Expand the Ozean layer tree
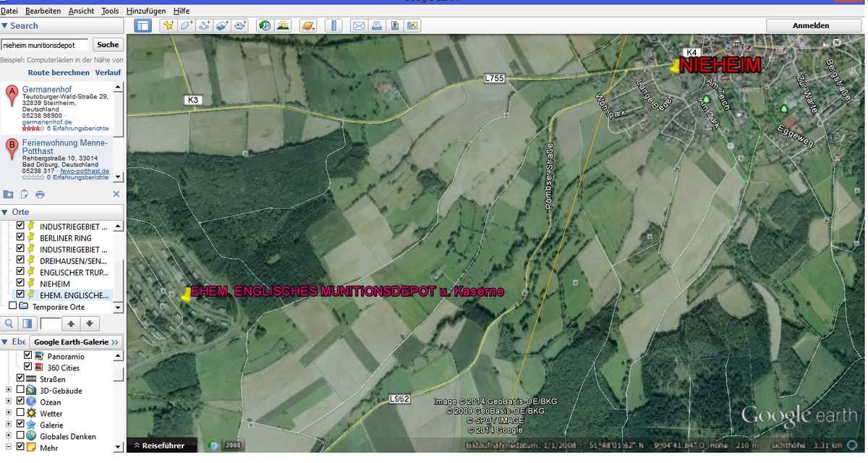868x463 pixels. click(8, 402)
